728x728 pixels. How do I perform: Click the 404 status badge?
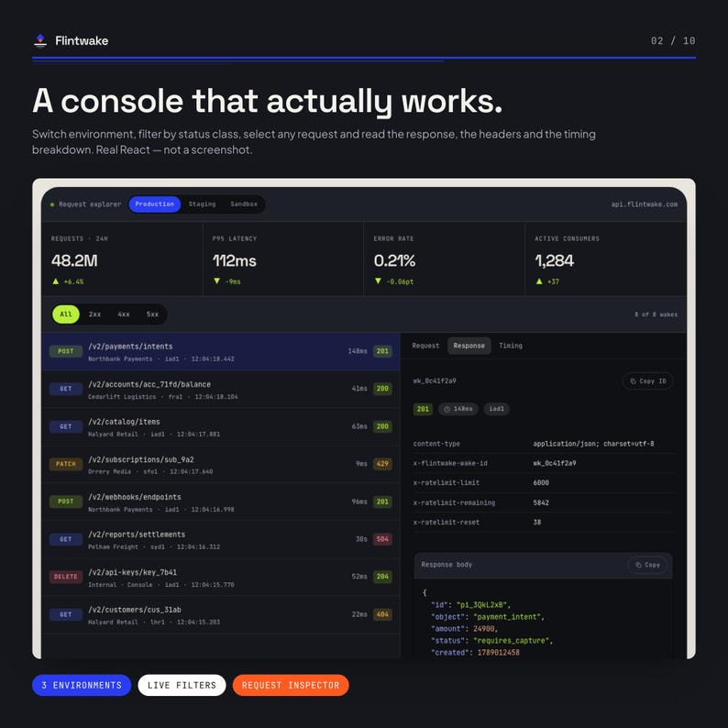point(382,614)
